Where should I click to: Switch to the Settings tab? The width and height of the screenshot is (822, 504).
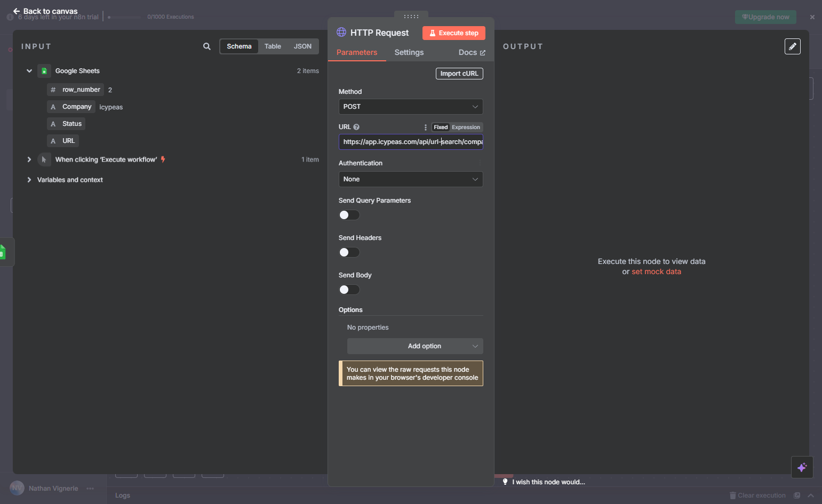point(409,52)
